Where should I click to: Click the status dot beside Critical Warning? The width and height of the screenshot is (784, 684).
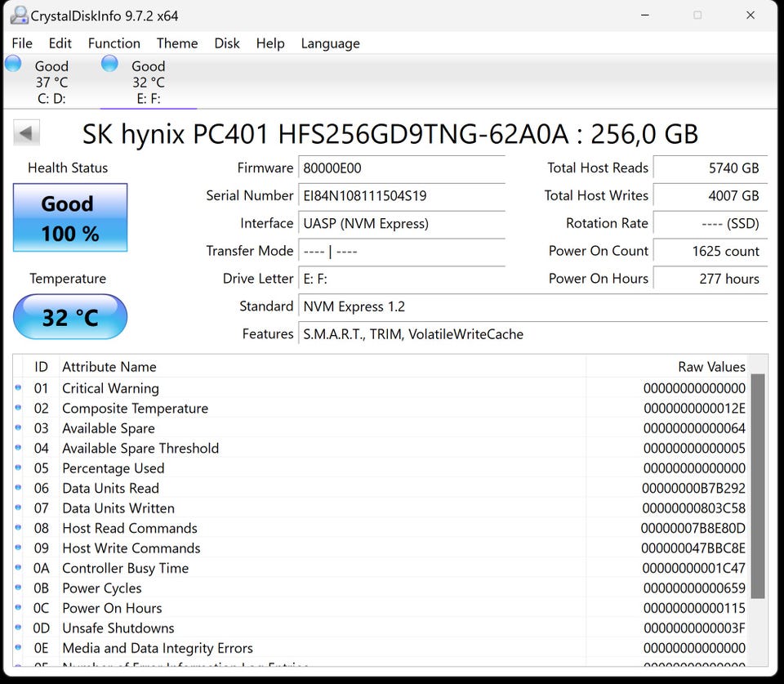pyautogui.click(x=18, y=388)
